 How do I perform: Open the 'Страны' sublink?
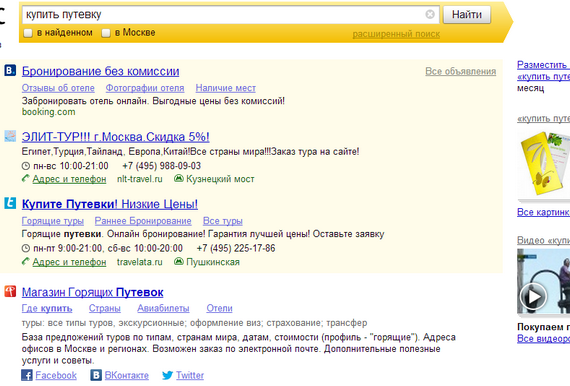click(105, 308)
